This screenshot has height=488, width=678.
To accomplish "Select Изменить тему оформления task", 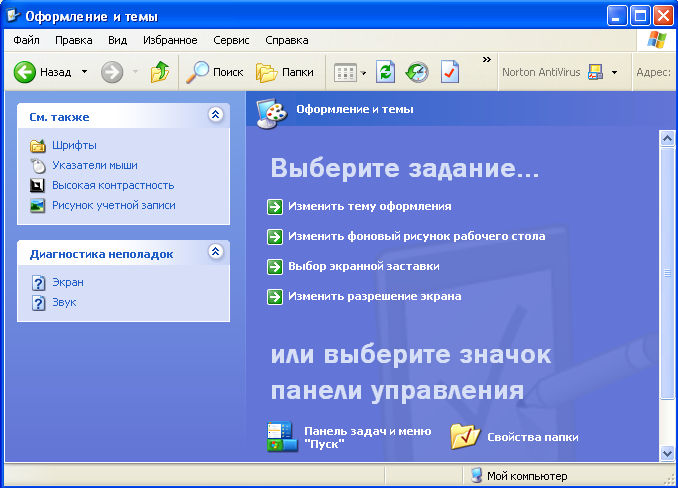I will pyautogui.click(x=370, y=206).
